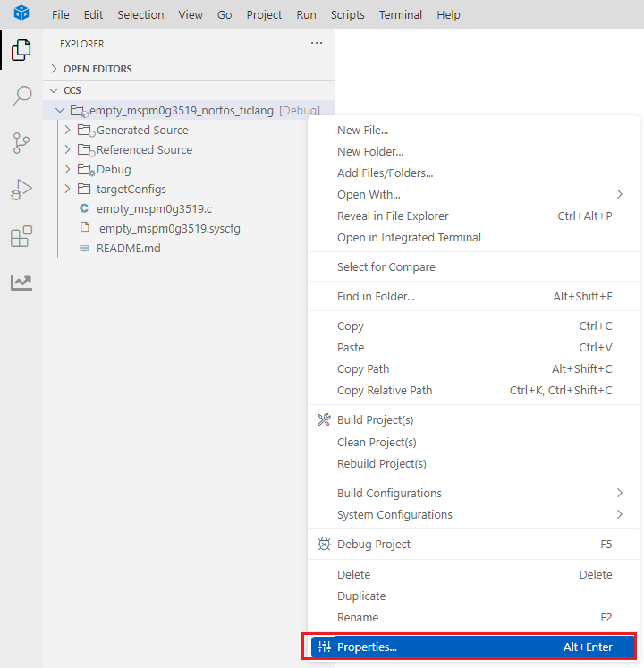Screen dimensions: 644x668
Task: Open empty_mspm0g3519.c file name
Action: (x=154, y=208)
